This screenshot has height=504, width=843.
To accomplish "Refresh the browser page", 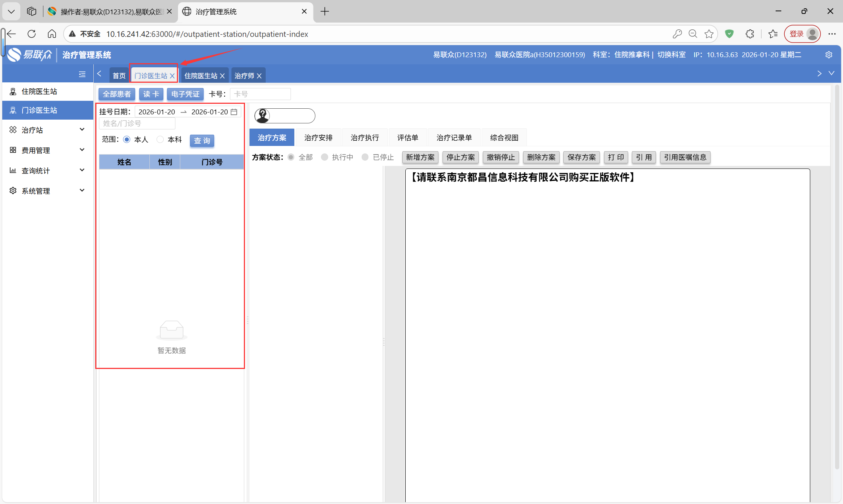I will pyautogui.click(x=32, y=34).
